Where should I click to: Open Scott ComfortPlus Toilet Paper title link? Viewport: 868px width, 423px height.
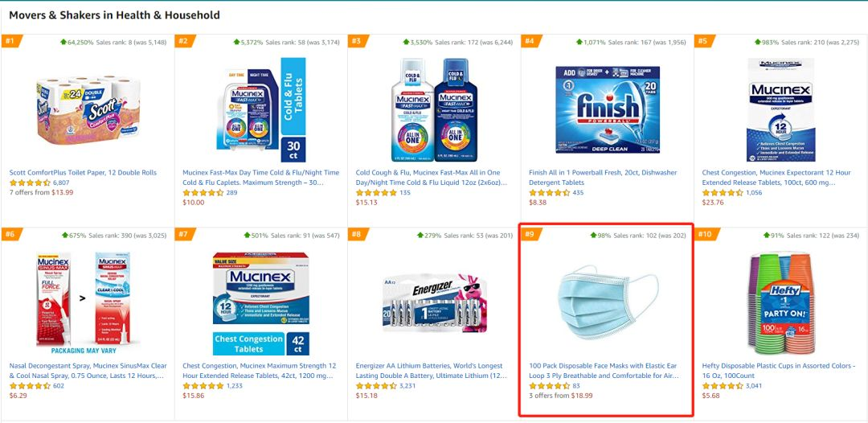(x=83, y=173)
